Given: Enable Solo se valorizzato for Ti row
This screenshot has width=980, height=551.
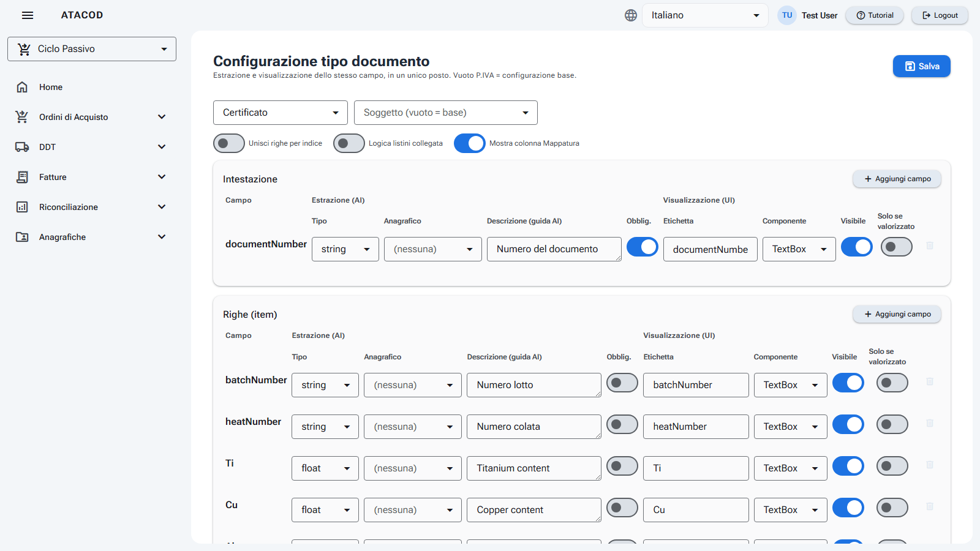Looking at the screenshot, I should pyautogui.click(x=892, y=466).
